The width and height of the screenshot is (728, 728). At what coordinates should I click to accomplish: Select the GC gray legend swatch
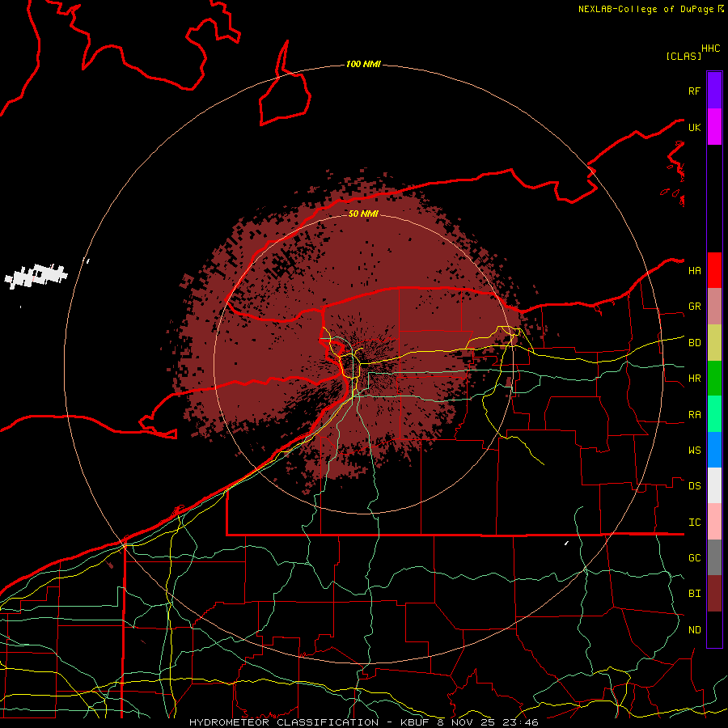point(714,557)
